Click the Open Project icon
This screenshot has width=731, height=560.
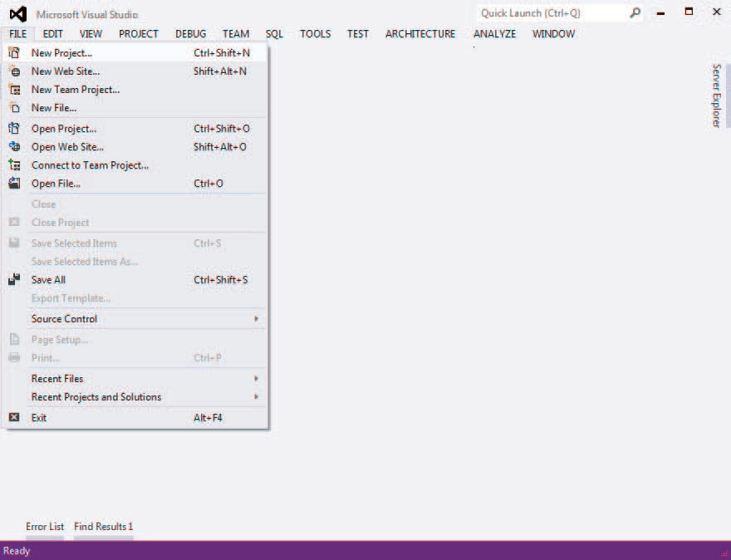[14, 128]
